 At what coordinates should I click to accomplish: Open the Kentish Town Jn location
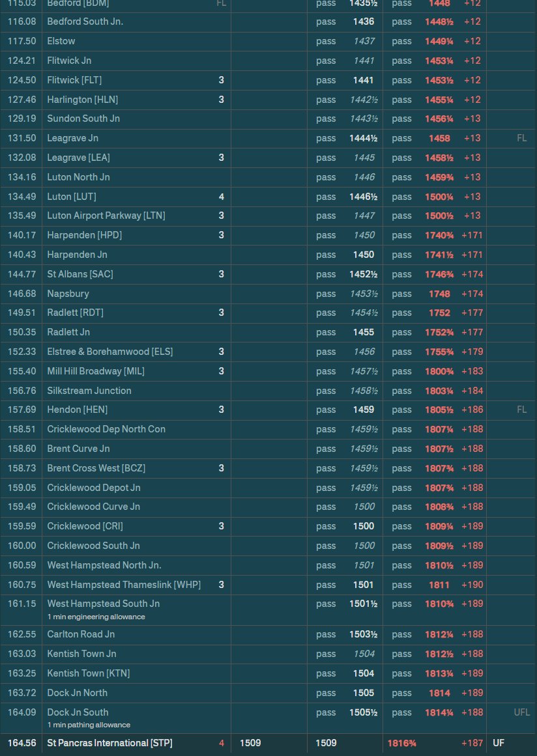pos(81,654)
